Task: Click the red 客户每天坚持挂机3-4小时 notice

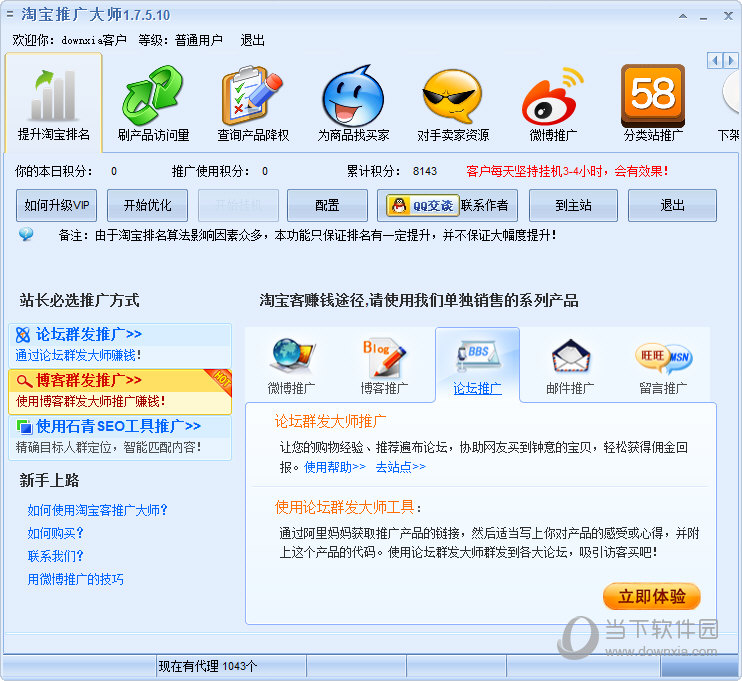Action: [x=567, y=171]
